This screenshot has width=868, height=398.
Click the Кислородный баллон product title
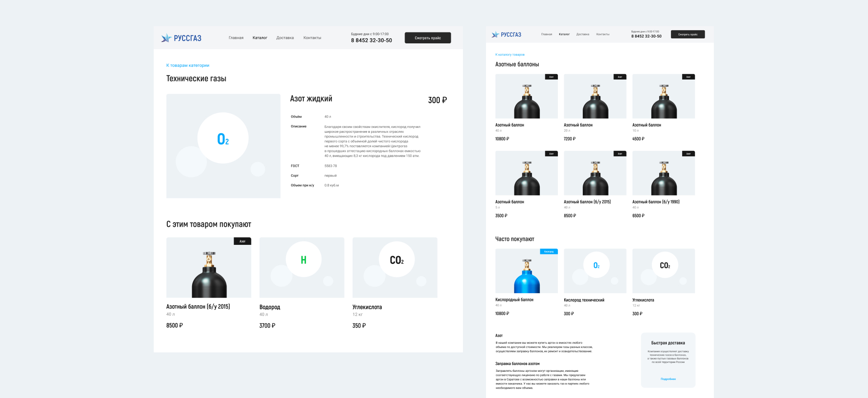click(x=514, y=300)
